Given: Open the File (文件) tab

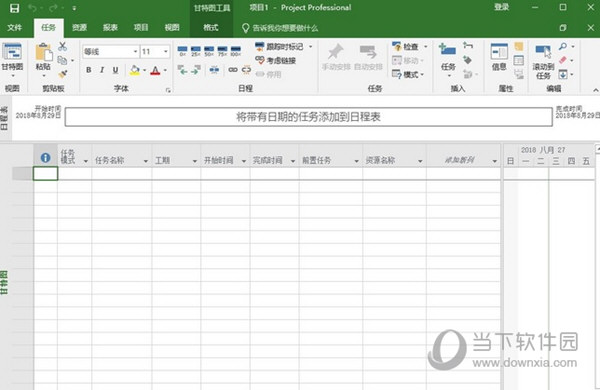Looking at the screenshot, I should [x=15, y=28].
